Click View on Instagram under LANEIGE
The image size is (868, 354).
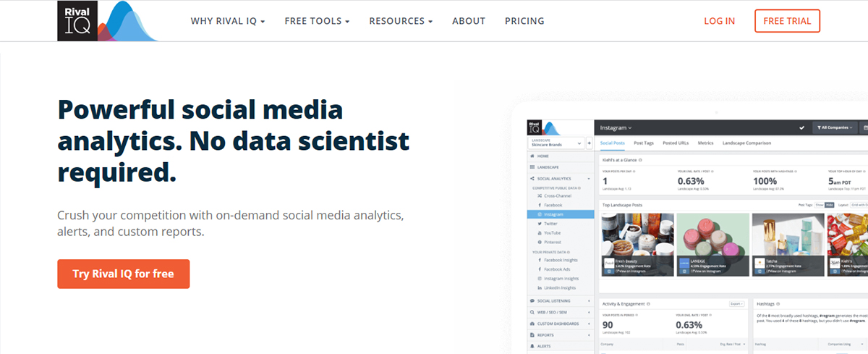pos(706,271)
